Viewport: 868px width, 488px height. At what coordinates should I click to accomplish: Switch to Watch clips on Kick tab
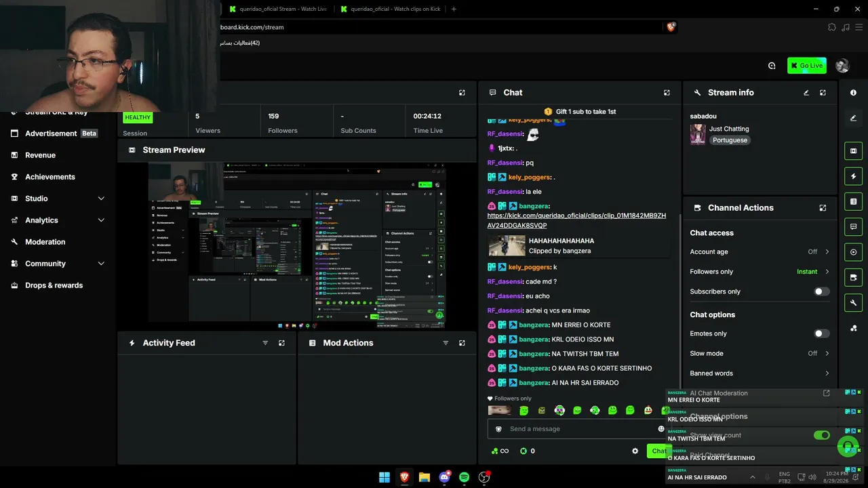(x=390, y=9)
